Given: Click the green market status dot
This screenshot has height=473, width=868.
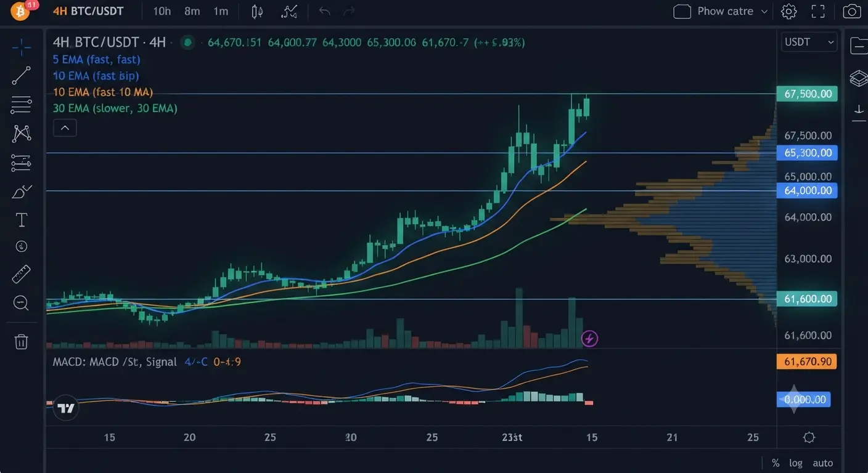Looking at the screenshot, I should tap(187, 42).
